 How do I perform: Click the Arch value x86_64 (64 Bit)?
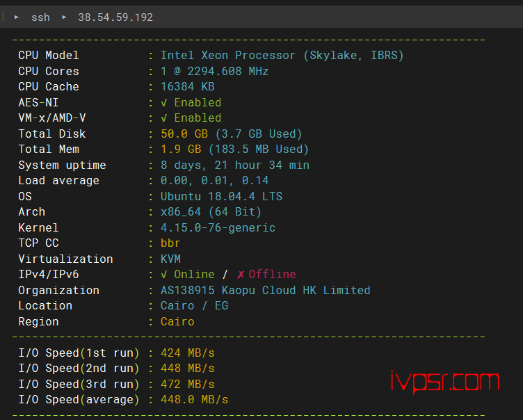click(x=211, y=212)
